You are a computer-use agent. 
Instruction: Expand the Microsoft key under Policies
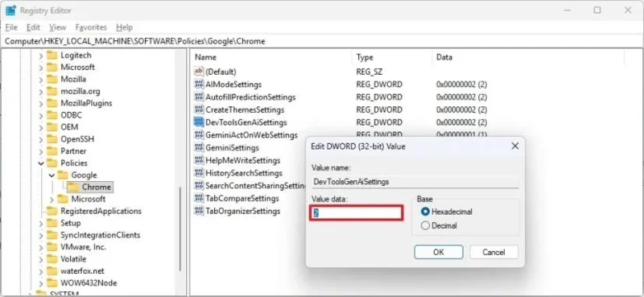[52, 200]
